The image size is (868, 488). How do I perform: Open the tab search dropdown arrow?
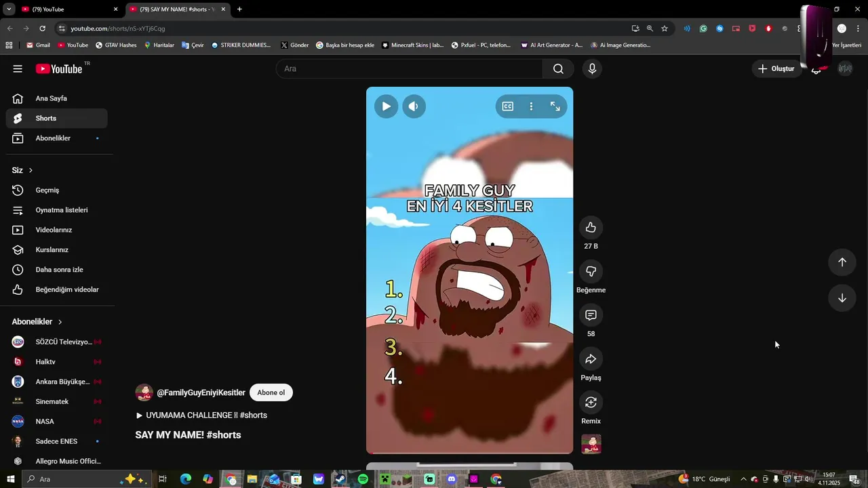pos(9,9)
